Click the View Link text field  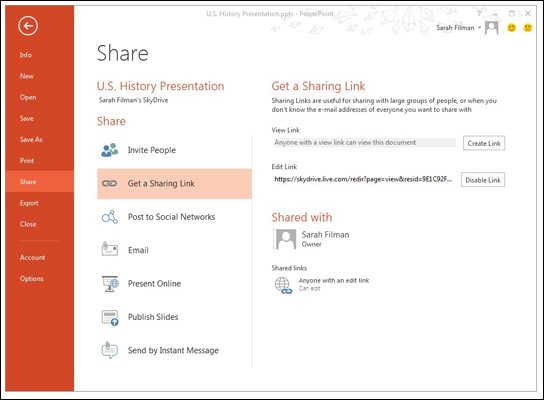[364, 143]
